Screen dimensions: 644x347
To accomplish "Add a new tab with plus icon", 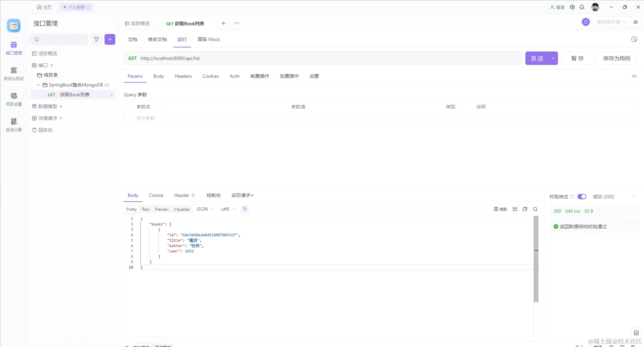I will pyautogui.click(x=224, y=23).
